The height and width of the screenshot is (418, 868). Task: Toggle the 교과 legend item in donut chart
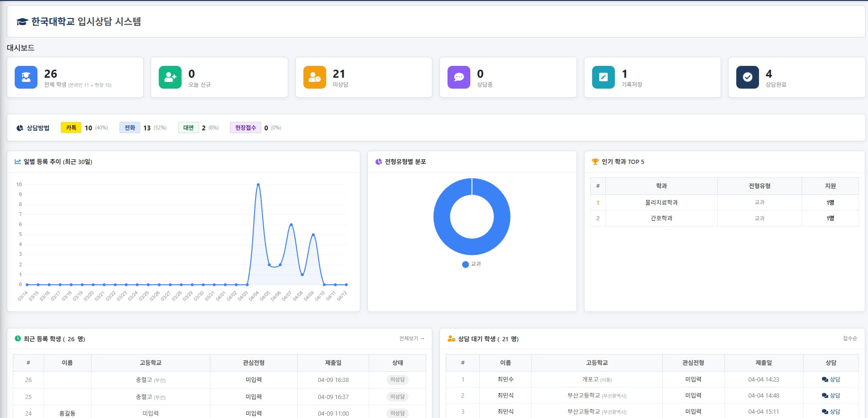coord(472,264)
